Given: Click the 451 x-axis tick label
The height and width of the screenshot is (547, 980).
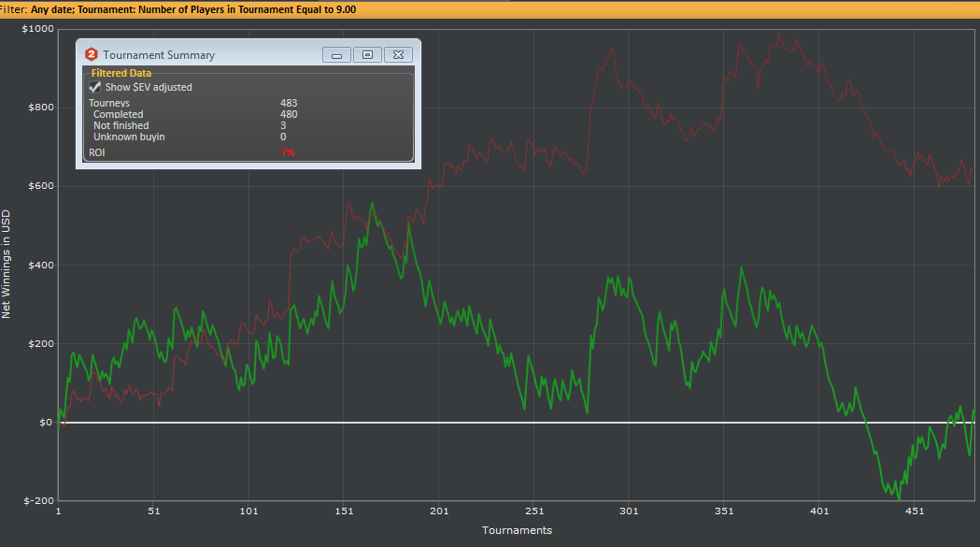Looking at the screenshot, I should (915, 511).
